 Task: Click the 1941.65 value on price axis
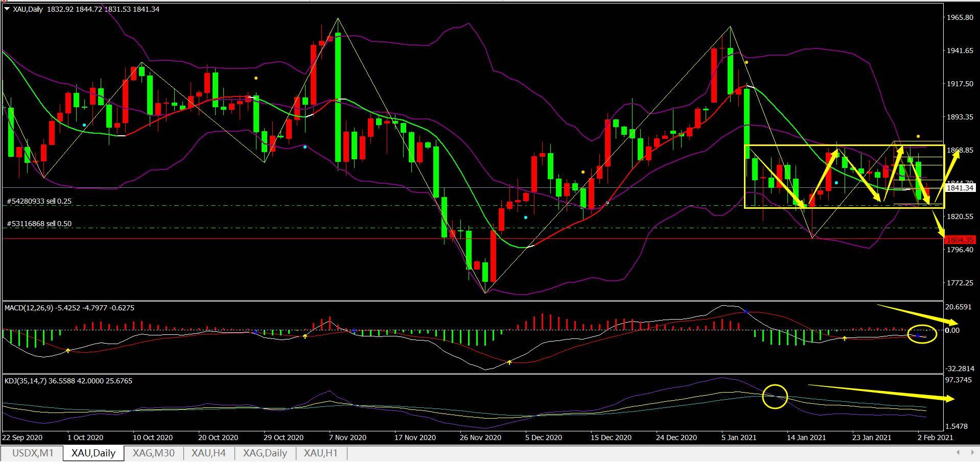click(x=960, y=51)
